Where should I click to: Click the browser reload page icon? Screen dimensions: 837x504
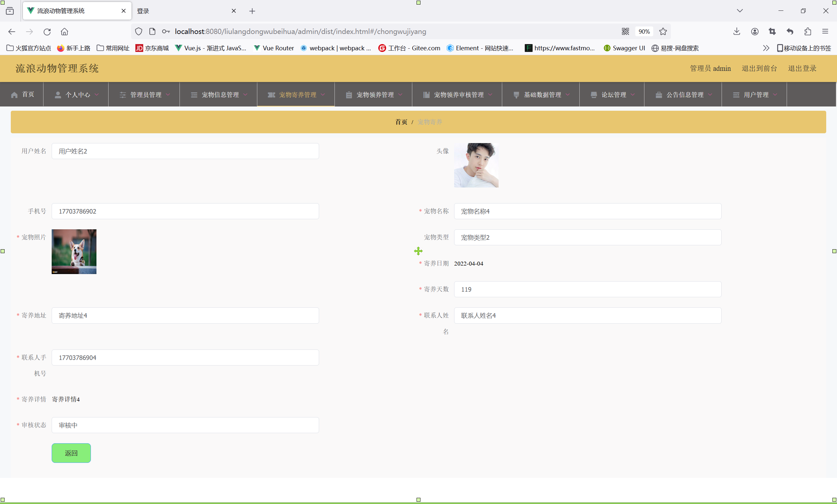(x=47, y=32)
